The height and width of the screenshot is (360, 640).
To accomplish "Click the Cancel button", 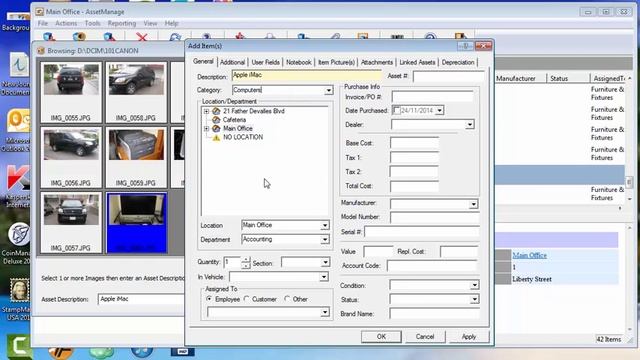I will coord(425,337).
